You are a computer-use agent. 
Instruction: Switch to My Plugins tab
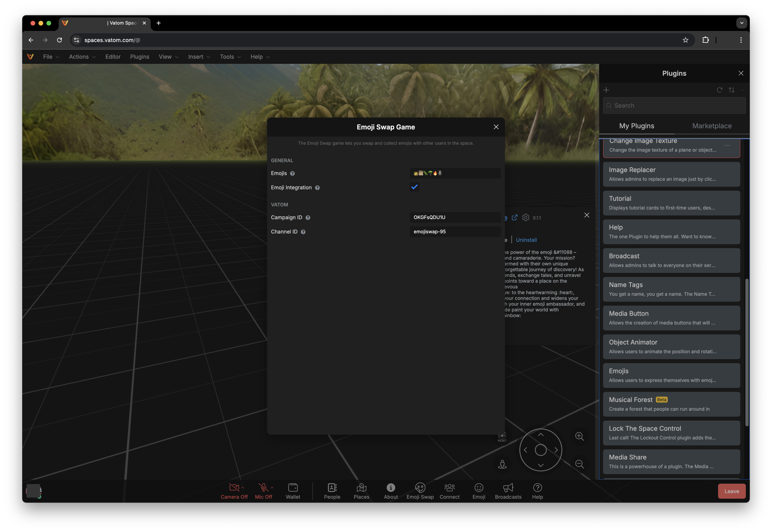(x=637, y=126)
